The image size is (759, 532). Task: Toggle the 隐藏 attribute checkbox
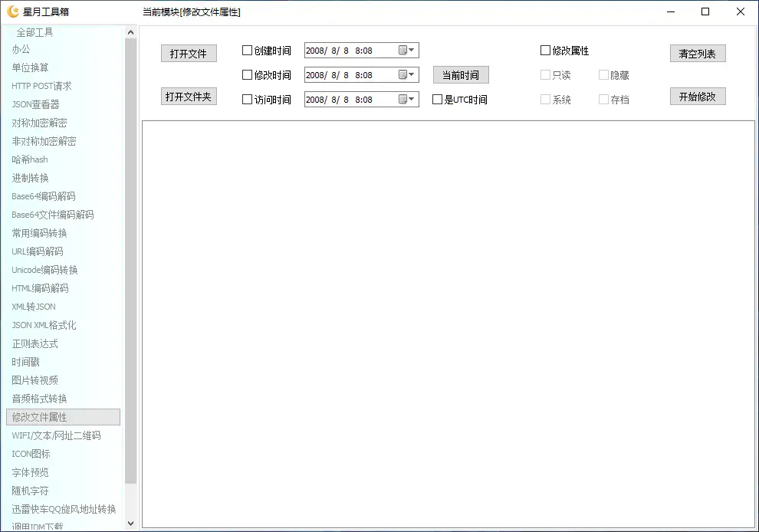[603, 75]
